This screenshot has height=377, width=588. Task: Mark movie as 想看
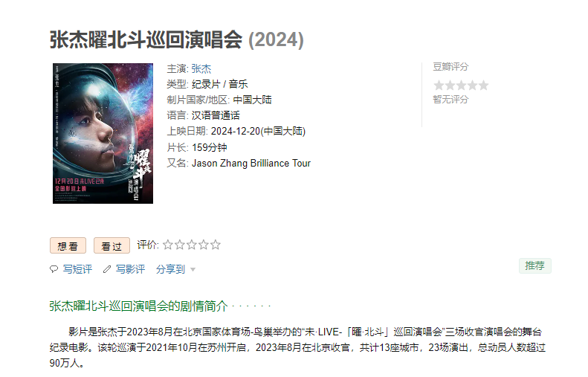point(68,245)
